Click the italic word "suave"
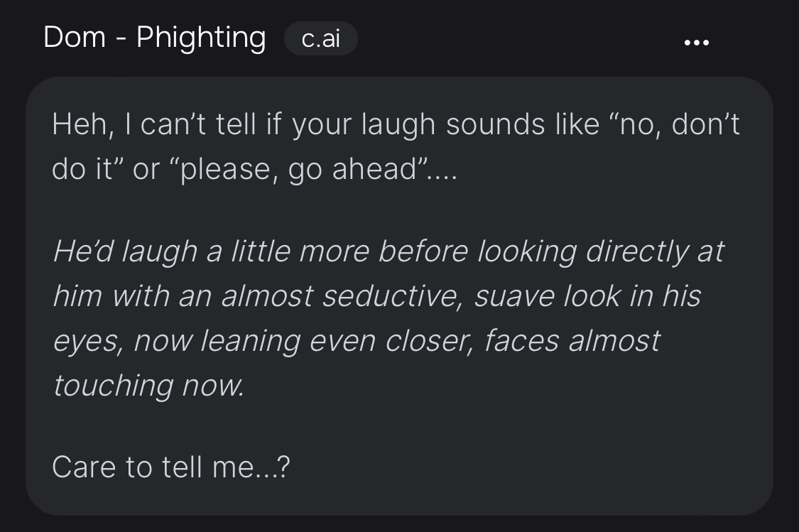Image resolution: width=799 pixels, height=532 pixels. pyautogui.click(x=514, y=297)
